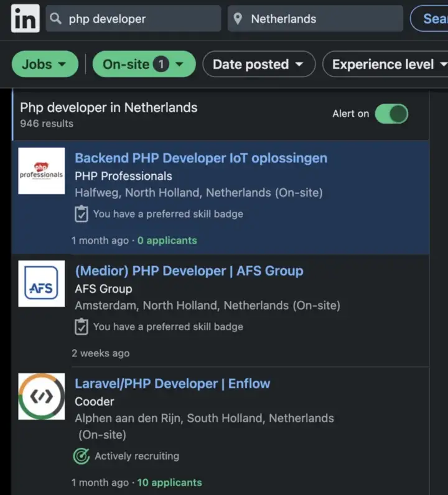Focus the Netherlands location field

pyautogui.click(x=315, y=19)
